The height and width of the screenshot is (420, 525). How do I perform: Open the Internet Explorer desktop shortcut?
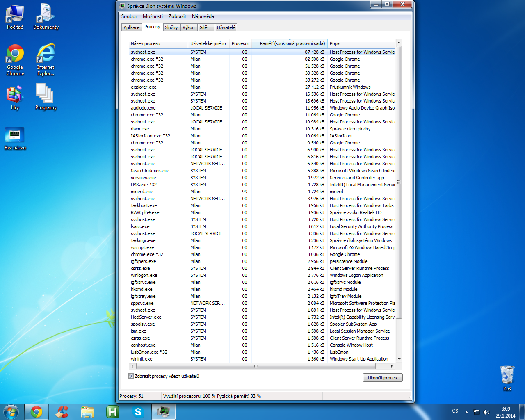pos(46,60)
